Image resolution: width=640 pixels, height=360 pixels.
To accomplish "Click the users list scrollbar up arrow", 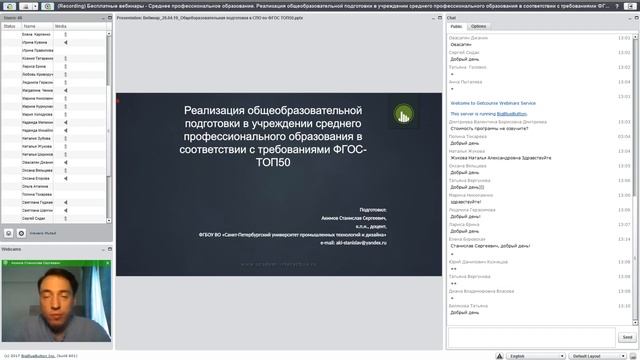I will coord(109,34).
